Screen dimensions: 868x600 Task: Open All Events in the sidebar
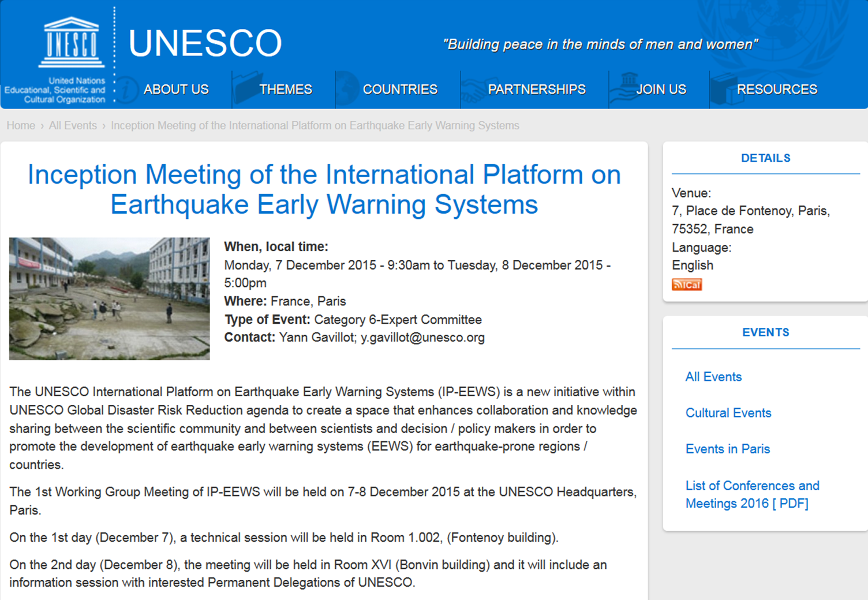pyautogui.click(x=713, y=377)
